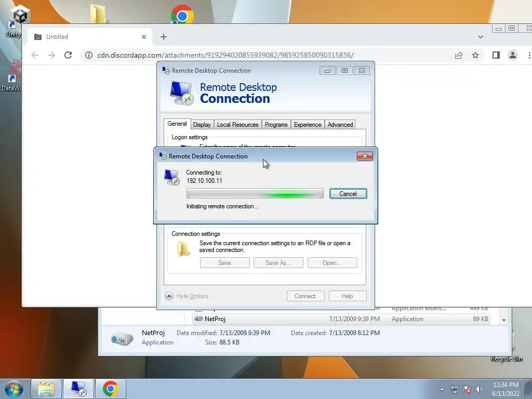View site information icon in address bar
Screen dimensions: 532x399
click(x=88, y=55)
